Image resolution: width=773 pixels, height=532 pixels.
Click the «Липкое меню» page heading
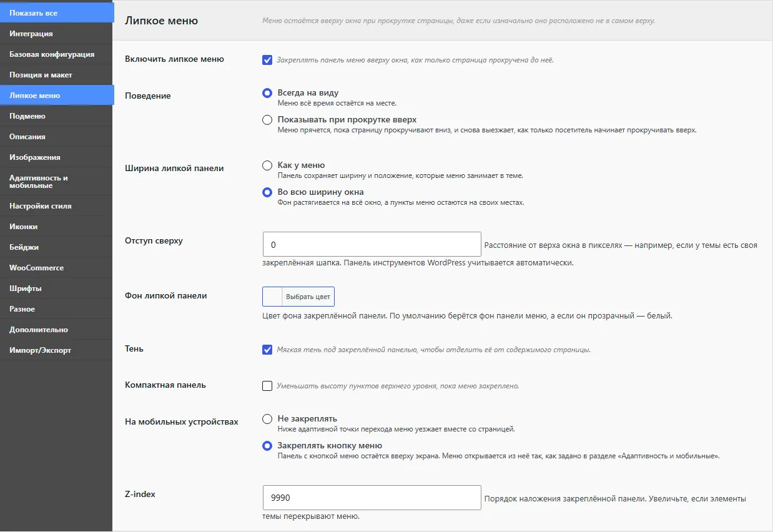click(162, 21)
